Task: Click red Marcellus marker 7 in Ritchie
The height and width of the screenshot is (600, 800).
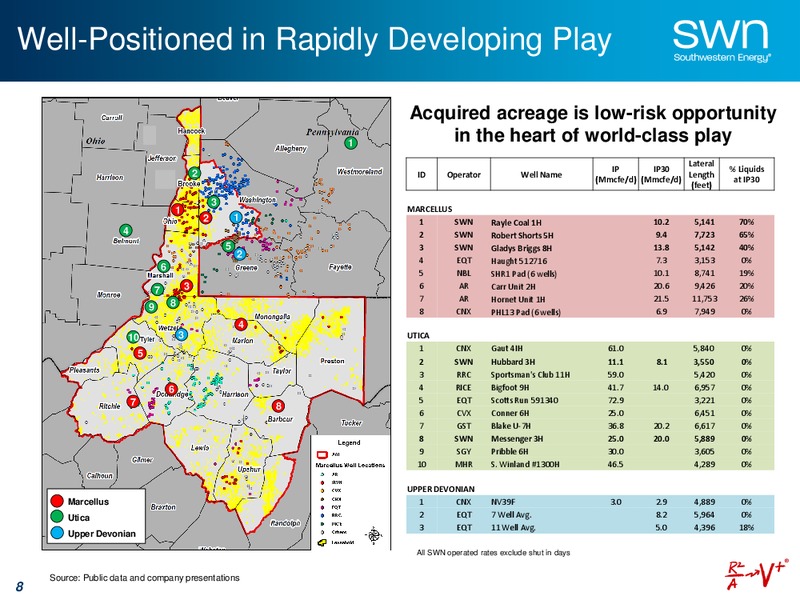Action: pos(133,402)
